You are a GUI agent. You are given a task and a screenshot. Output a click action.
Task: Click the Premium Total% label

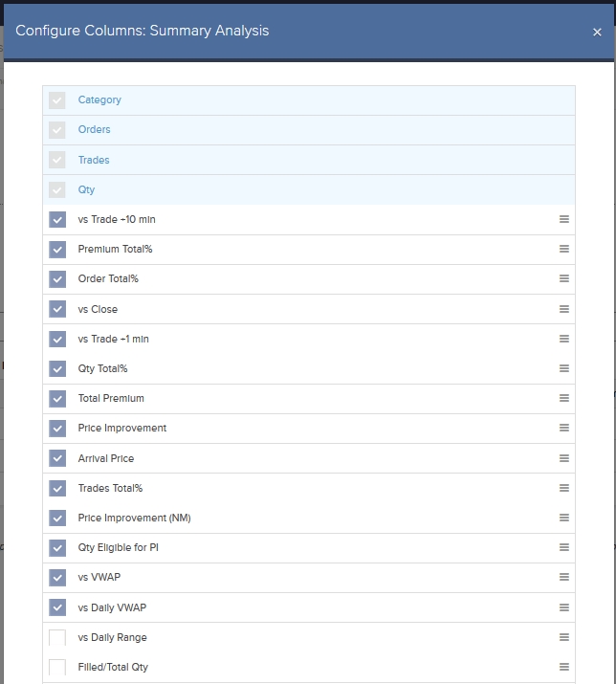(115, 249)
